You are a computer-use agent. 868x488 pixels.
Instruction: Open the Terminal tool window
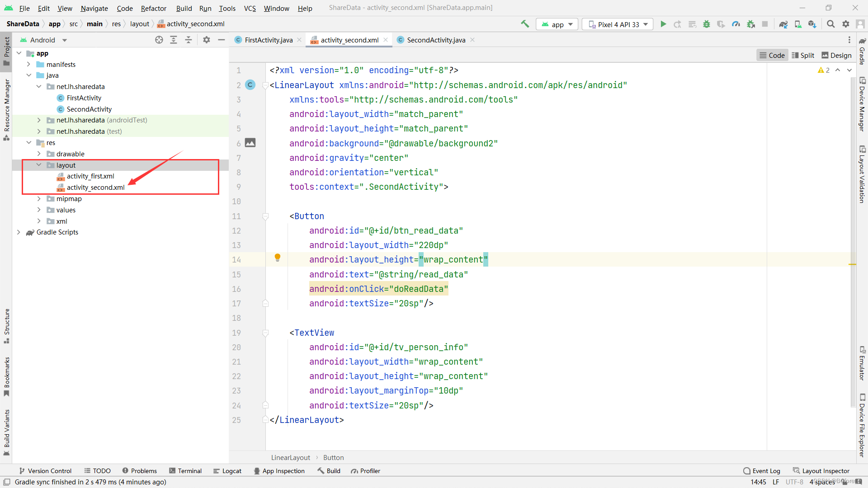(x=185, y=471)
